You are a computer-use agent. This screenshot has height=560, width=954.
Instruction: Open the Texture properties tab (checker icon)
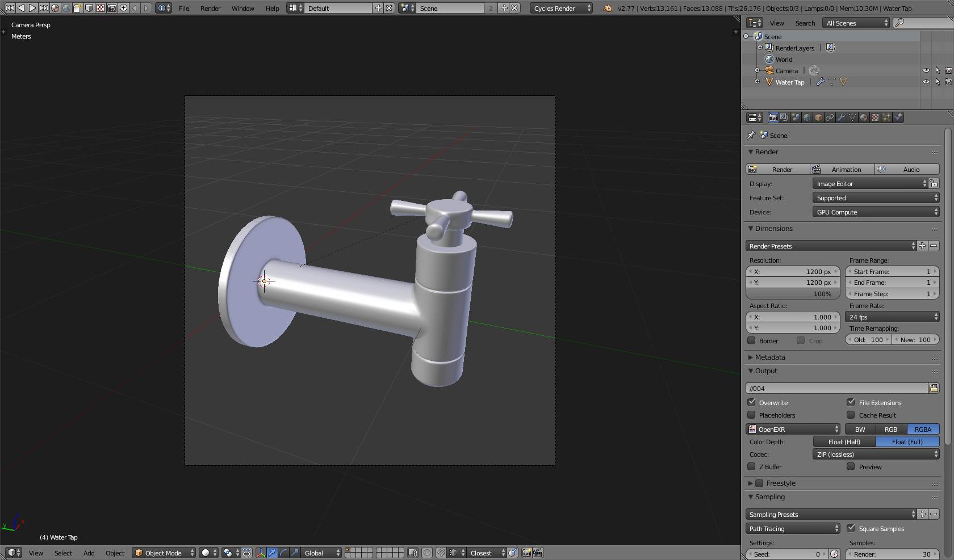coord(875,117)
